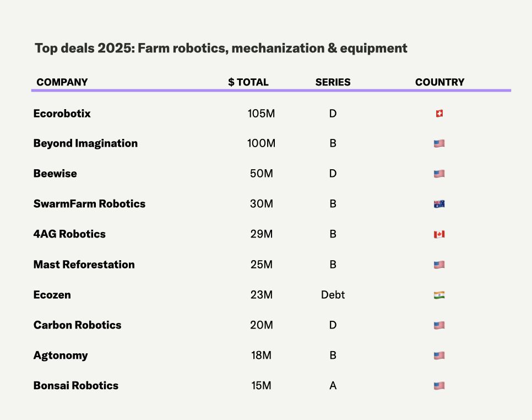
Task: Click the US flag in the Beewise row
Action: [439, 174]
